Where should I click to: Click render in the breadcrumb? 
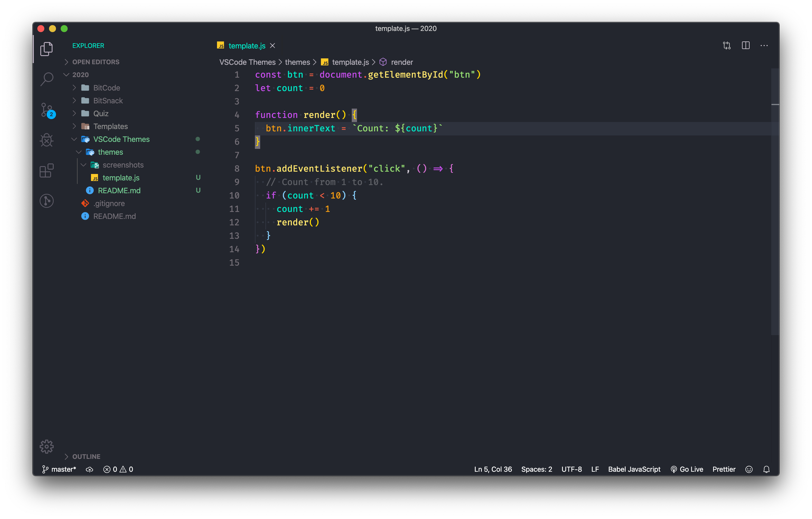402,62
